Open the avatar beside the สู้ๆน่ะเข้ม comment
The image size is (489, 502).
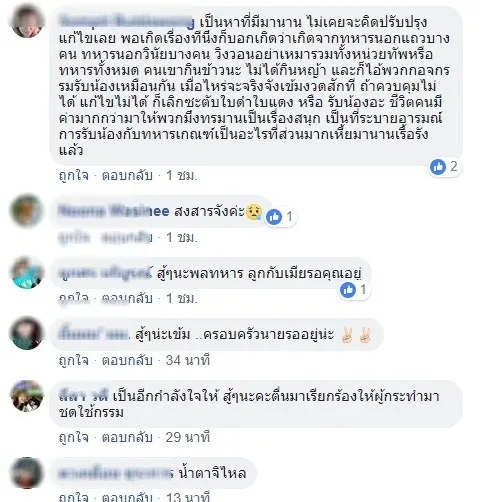pos(27,333)
